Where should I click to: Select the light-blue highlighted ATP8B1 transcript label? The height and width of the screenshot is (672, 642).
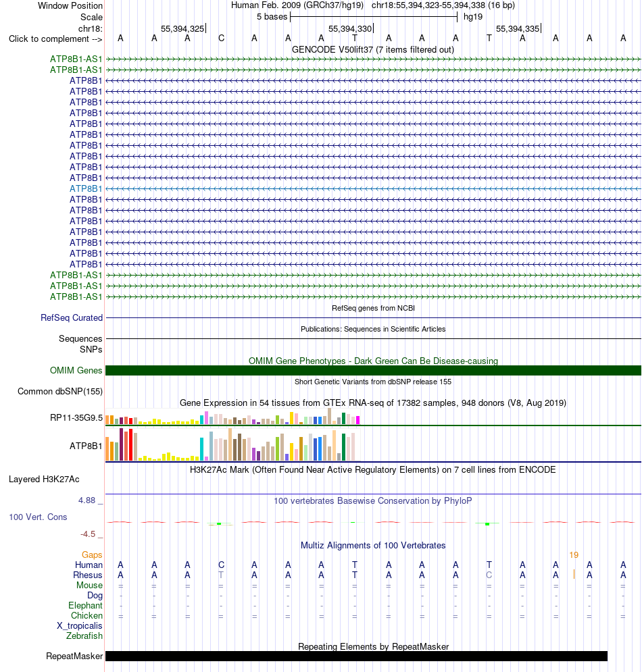[86, 188]
